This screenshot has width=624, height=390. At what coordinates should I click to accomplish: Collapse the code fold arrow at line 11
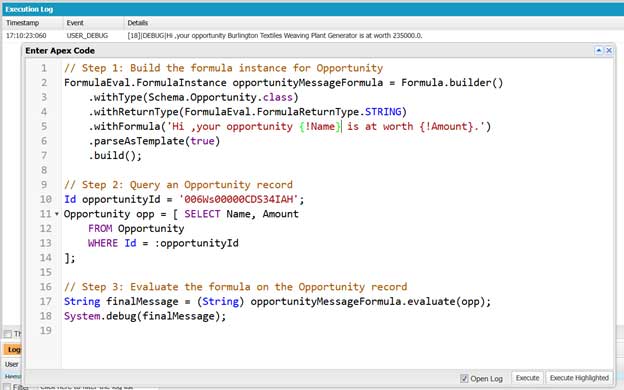(x=57, y=214)
